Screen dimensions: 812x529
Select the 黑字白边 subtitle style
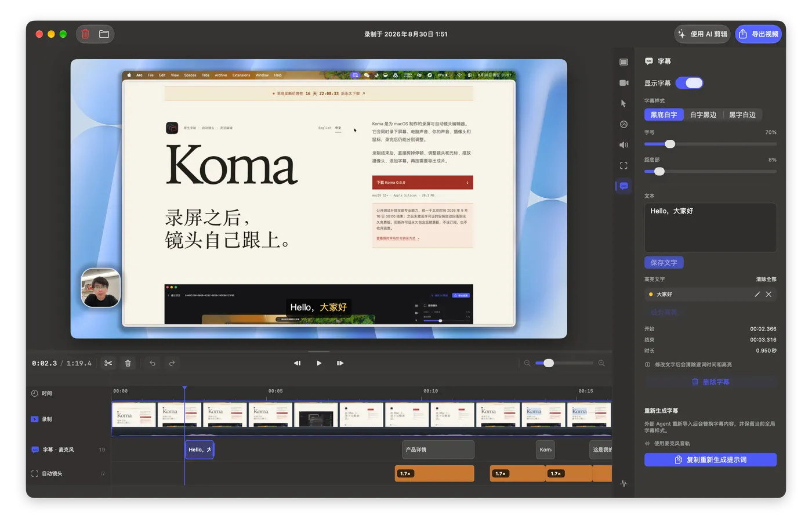click(x=742, y=115)
